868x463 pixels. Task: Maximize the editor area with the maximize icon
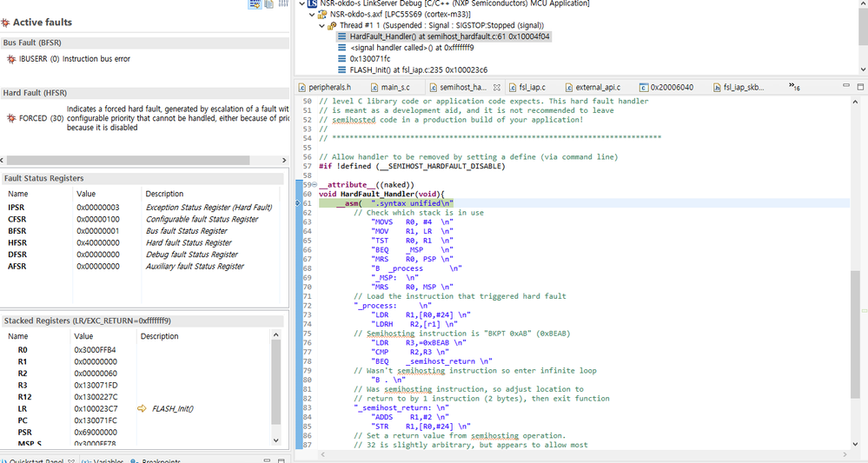coord(860,86)
